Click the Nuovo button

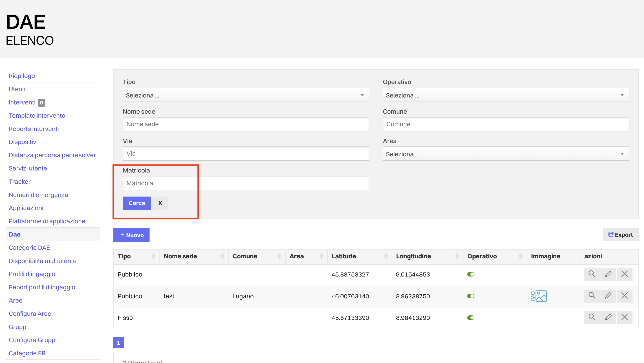click(x=131, y=235)
